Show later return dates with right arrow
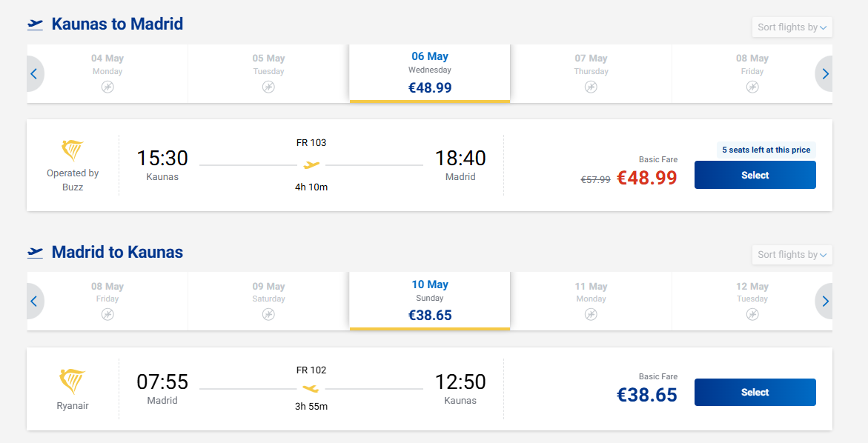This screenshot has width=868, height=443. click(x=825, y=302)
